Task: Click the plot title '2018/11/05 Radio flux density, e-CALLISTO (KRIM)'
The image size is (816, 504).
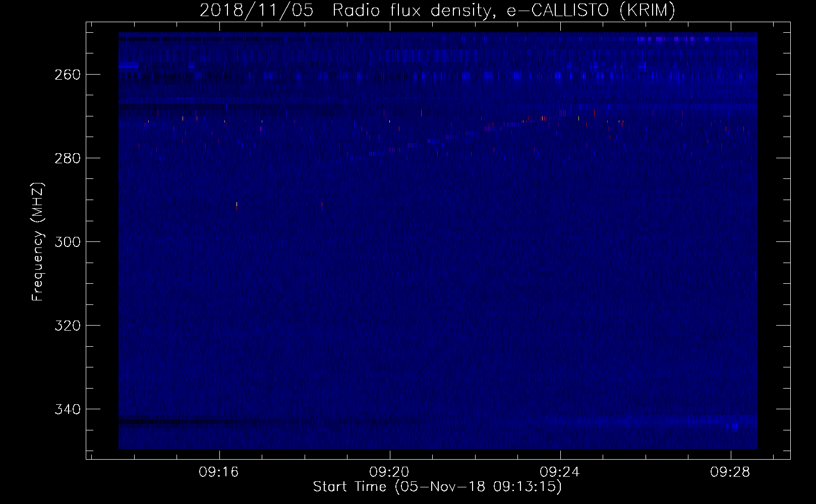Action: [x=437, y=10]
